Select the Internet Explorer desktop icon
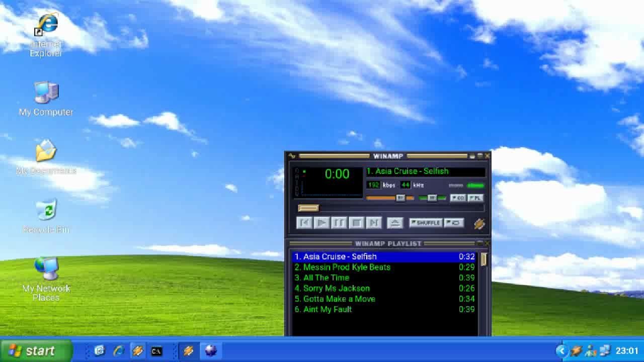Screen dimensions: 644x362 pos(46,35)
